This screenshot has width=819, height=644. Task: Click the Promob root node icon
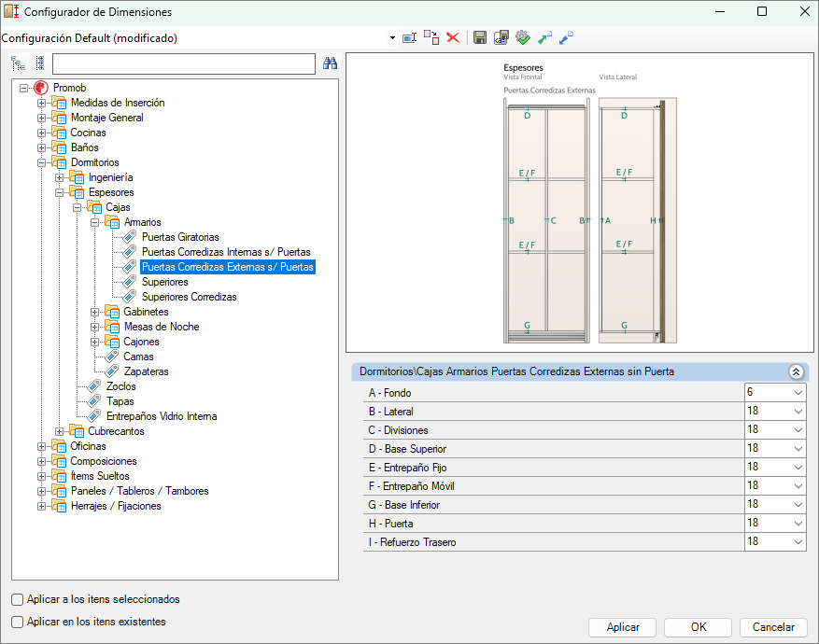41,88
